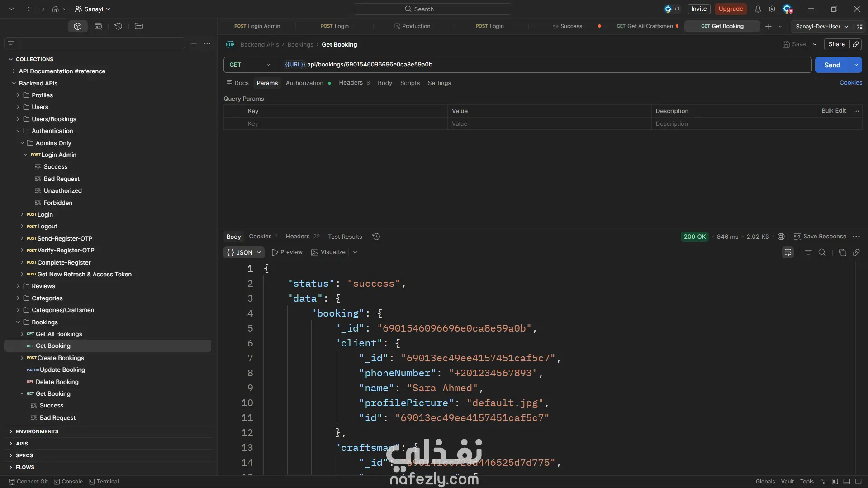
Task: Expand the ENVIRONMENTS section
Action: [11, 431]
